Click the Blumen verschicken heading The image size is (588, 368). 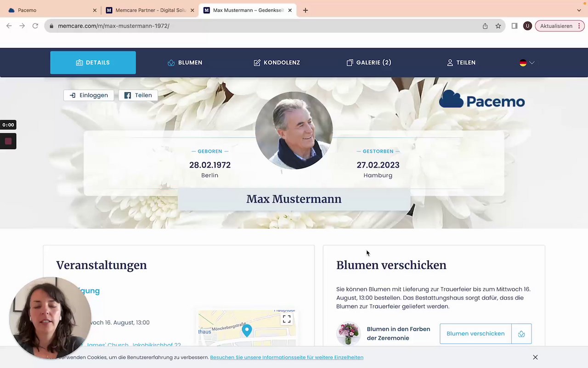click(391, 265)
